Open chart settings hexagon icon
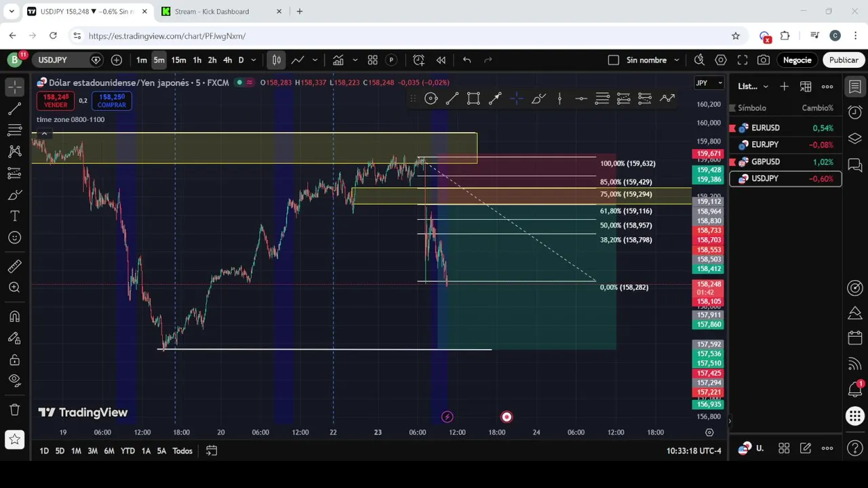868x488 pixels. (x=721, y=60)
